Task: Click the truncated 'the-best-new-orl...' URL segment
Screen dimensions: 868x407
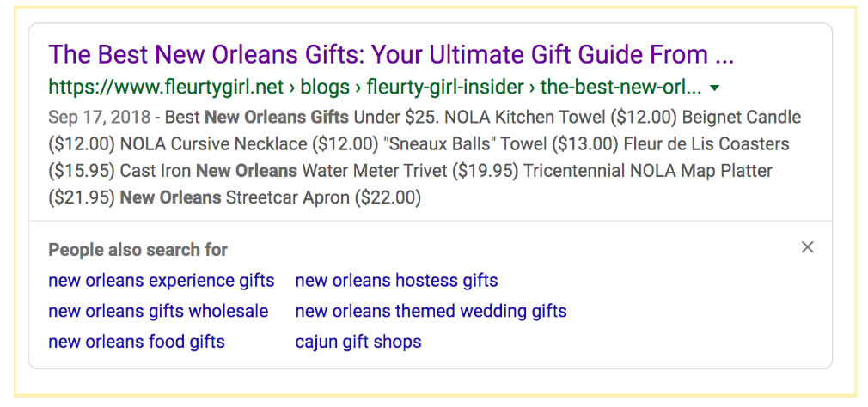Action: point(620,88)
